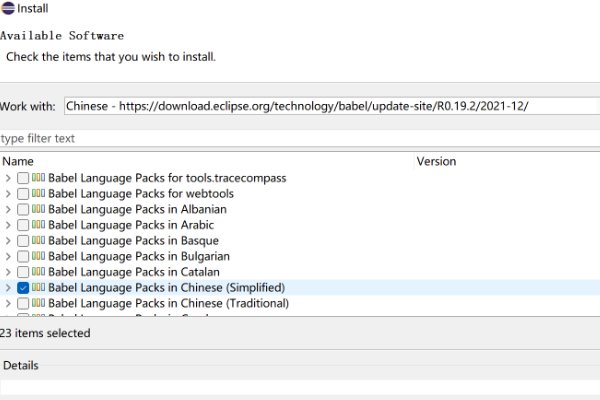Image resolution: width=600 pixels, height=400 pixels.
Task: Tick the Catalan language pack checkbox
Action: [x=23, y=272]
